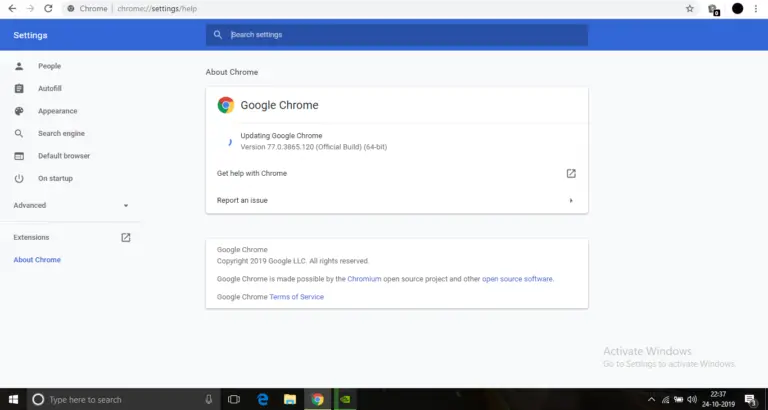Focus the Search settings field

tap(397, 35)
